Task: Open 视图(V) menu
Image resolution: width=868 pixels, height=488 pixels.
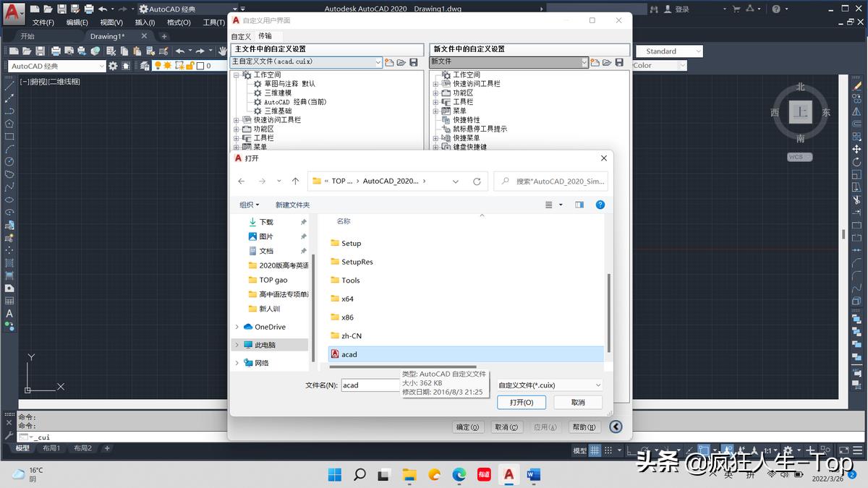Action: [111, 22]
